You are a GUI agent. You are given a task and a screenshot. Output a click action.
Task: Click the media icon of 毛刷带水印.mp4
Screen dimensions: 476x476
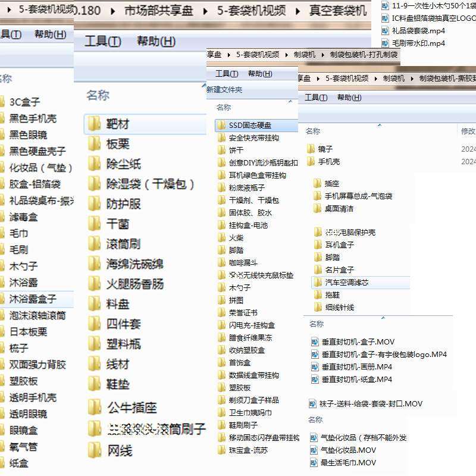387,43
